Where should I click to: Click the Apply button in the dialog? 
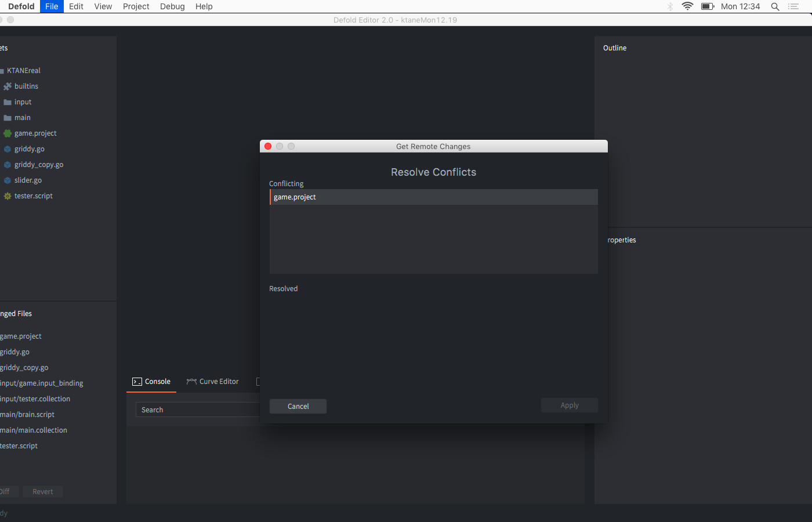tap(570, 405)
